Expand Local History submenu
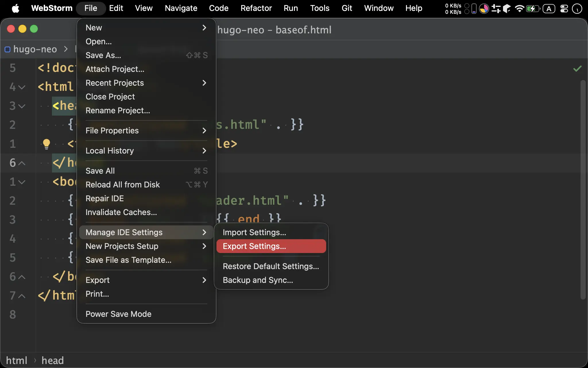The width and height of the screenshot is (588, 368). point(146,151)
